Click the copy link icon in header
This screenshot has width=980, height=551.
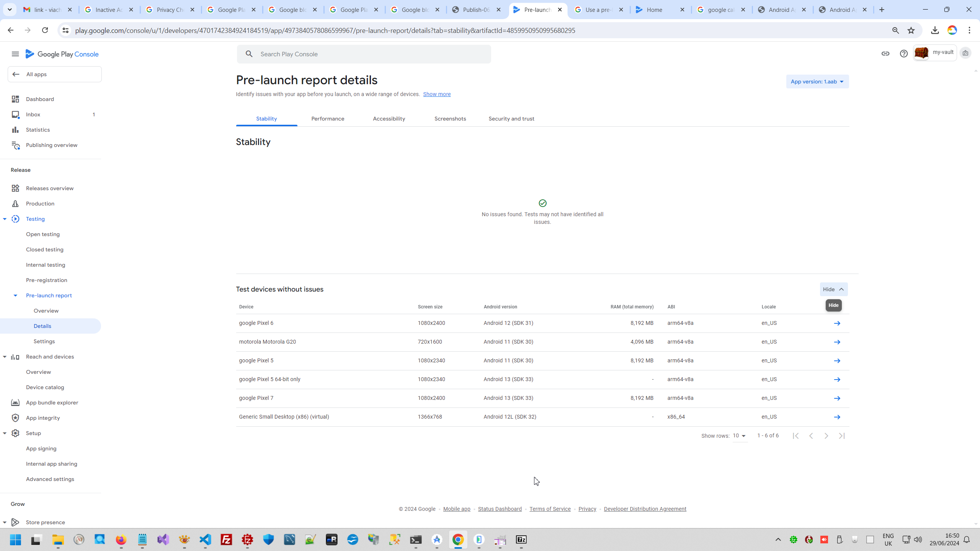885,54
